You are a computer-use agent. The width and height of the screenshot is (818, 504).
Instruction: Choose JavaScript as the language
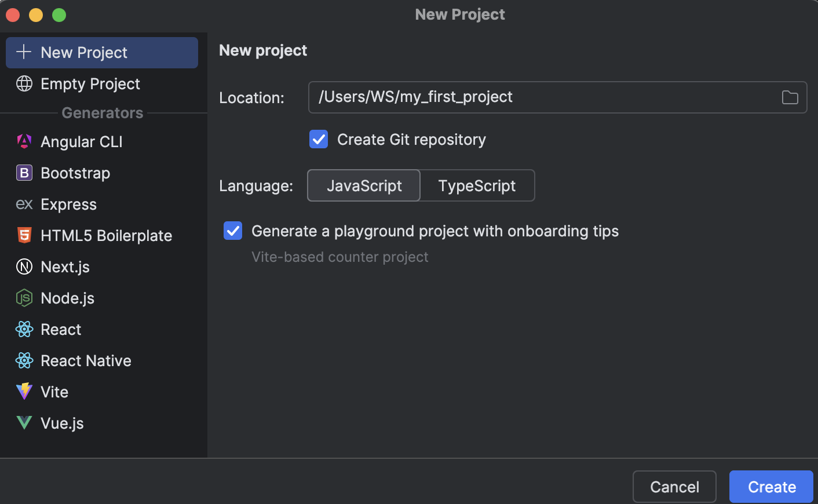364,185
